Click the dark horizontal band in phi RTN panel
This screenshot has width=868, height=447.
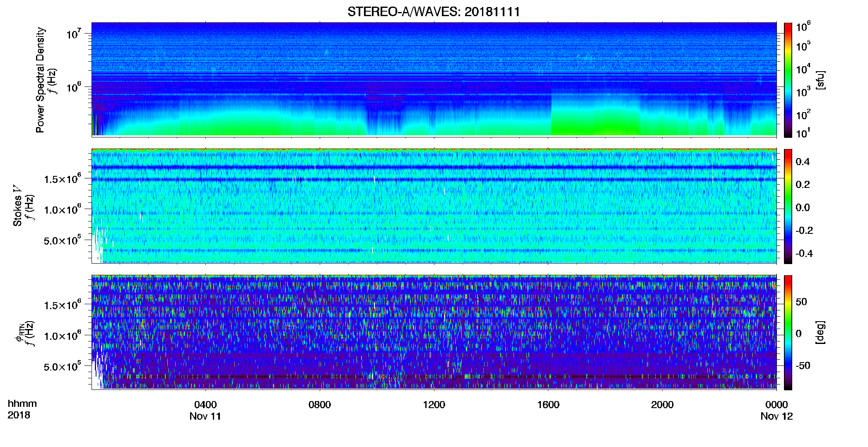[x=434, y=377]
